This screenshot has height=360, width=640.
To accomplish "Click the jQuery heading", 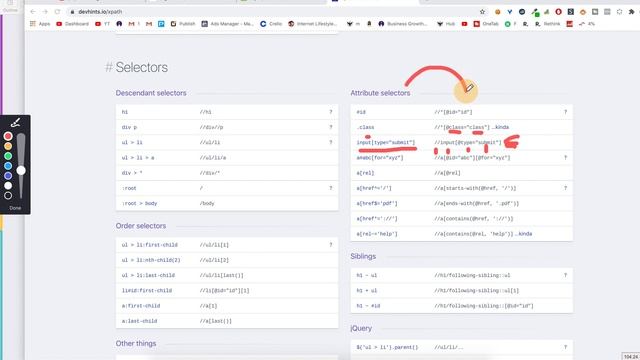I will 361,328.
